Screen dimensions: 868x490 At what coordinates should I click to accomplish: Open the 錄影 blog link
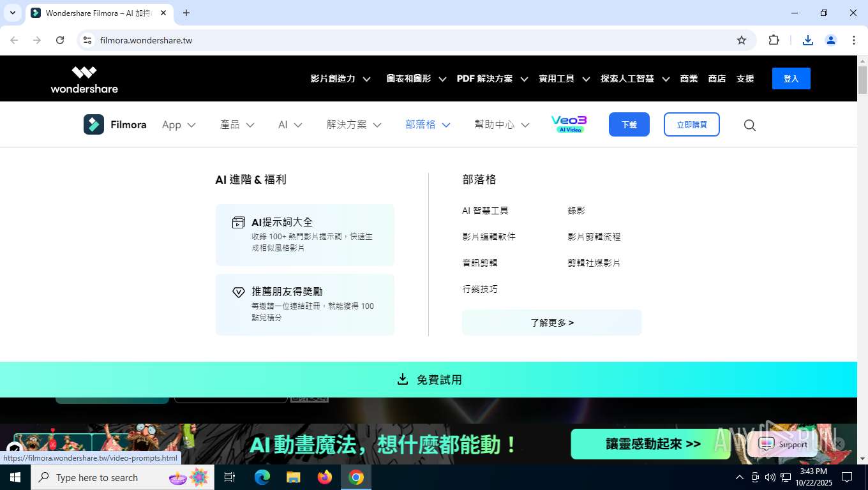576,211
